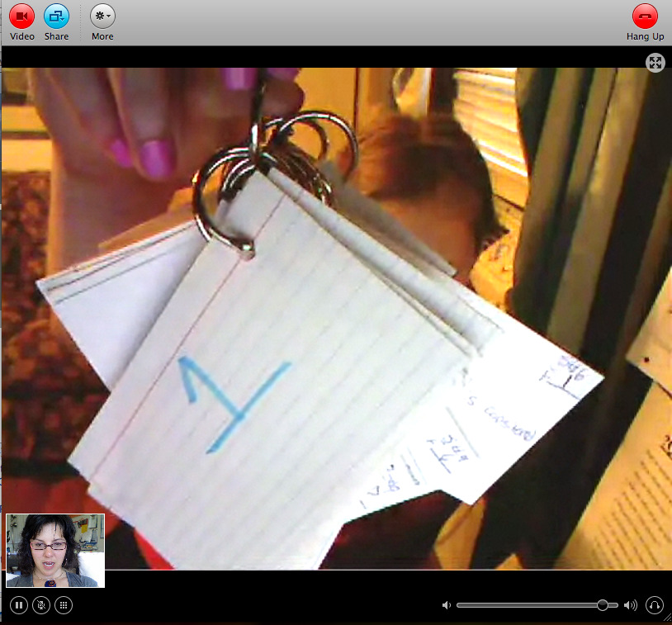The image size is (672, 625).
Task: Click the "More" text label
Action: [x=102, y=36]
